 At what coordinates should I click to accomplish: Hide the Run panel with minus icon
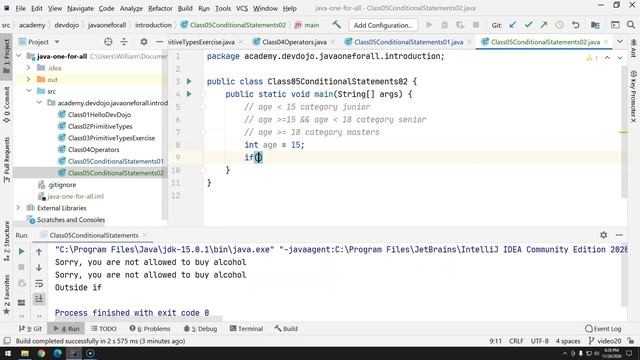[619, 235]
